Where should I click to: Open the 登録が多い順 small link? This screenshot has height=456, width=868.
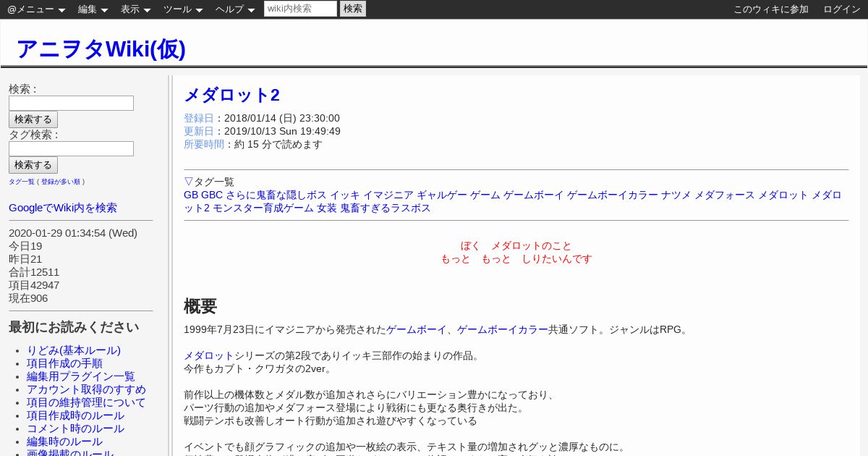(x=61, y=182)
